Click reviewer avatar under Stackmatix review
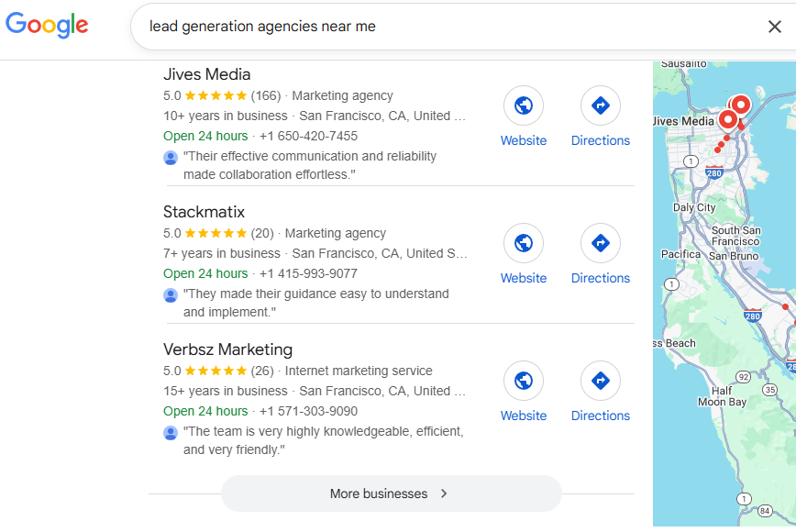This screenshot has width=796, height=532. pos(171,294)
